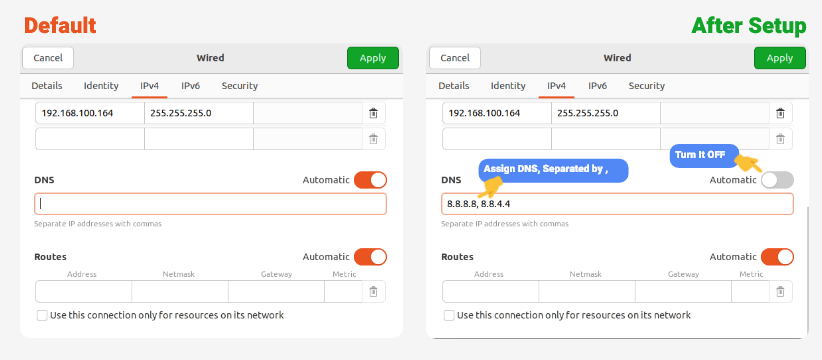Delete 192.168.100.164 row in After Setup panel
This screenshot has height=360, width=822.
tap(780, 113)
